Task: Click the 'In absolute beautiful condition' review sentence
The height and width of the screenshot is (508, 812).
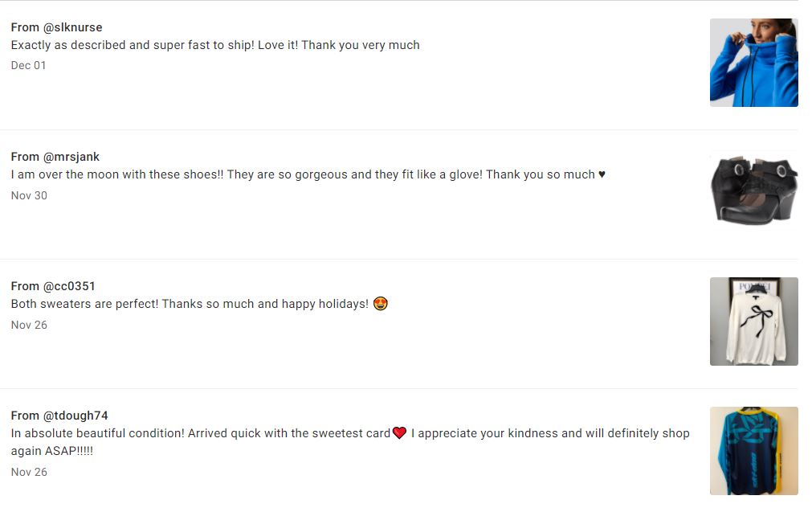Action: coord(201,433)
